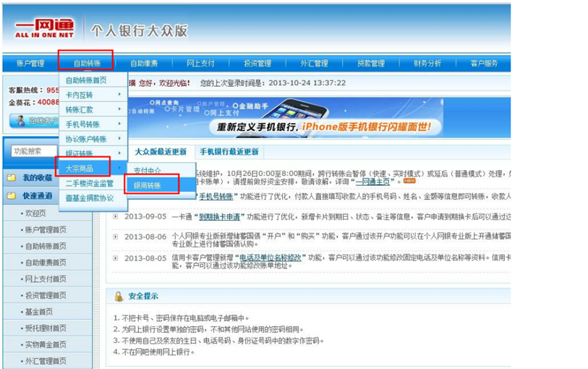Go to 自助转账首页 in sidebar
Image resolution: width=588 pixels, height=369 pixels.
tap(46, 246)
